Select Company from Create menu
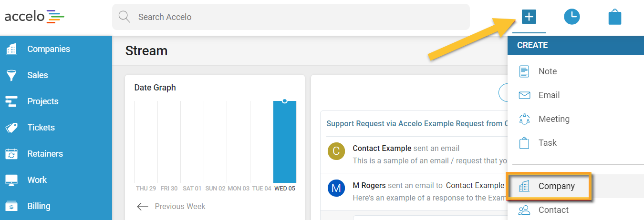 (x=556, y=186)
